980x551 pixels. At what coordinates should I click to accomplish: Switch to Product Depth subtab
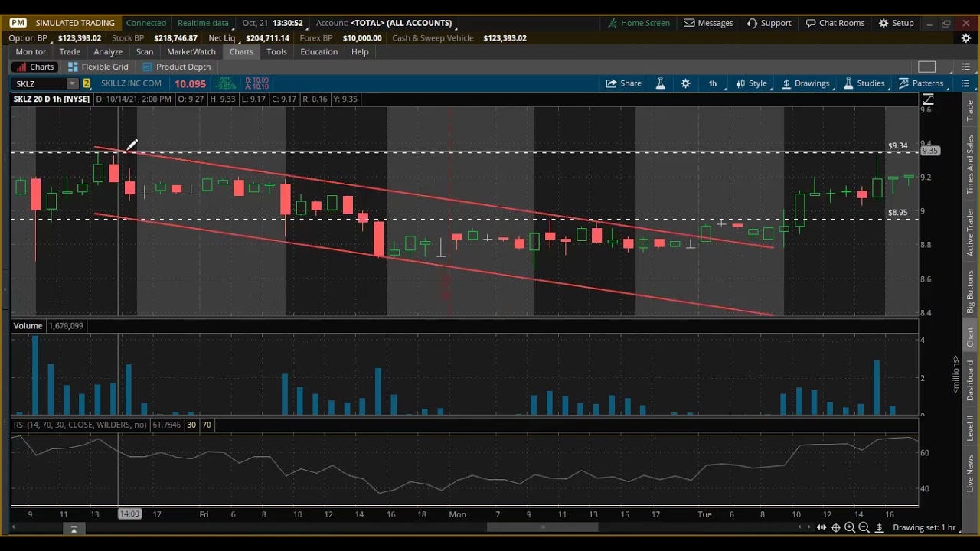(x=176, y=67)
